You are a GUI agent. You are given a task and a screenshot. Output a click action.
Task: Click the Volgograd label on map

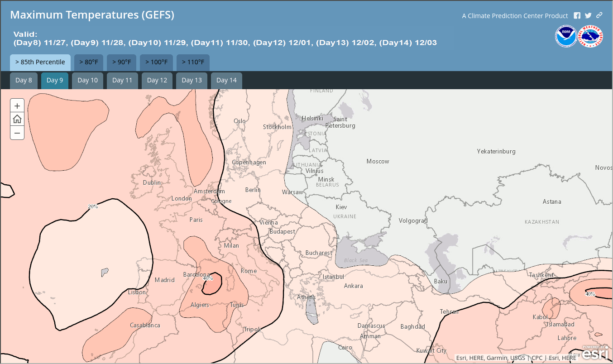413,220
